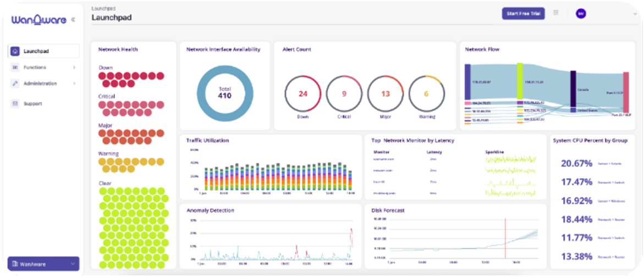Click the System CPU Percent by Group title
This screenshot has width=644, height=277.
590,141
